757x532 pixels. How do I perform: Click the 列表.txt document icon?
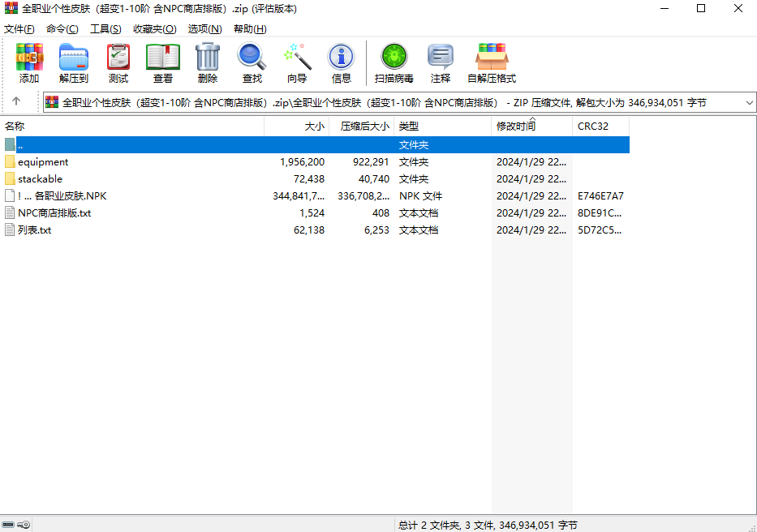[x=10, y=230]
